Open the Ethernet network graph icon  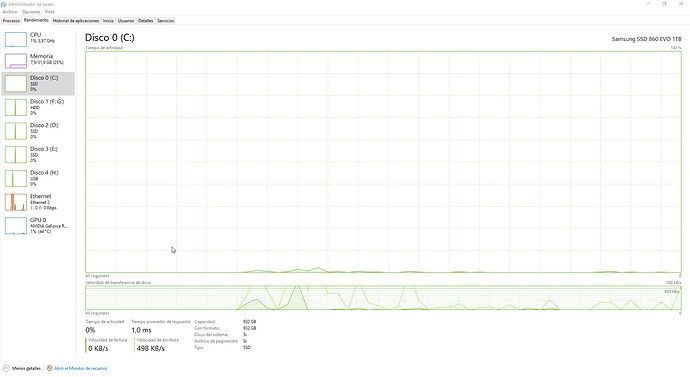(x=16, y=202)
